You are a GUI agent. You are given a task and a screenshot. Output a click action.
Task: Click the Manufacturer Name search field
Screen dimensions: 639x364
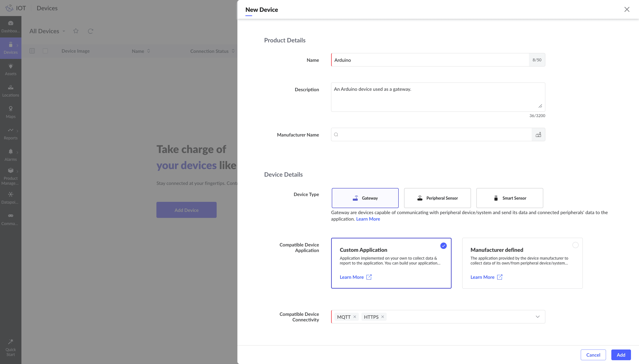pyautogui.click(x=434, y=135)
